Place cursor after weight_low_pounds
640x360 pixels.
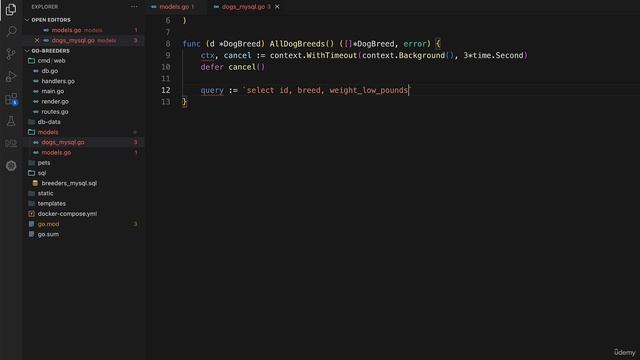coord(408,90)
